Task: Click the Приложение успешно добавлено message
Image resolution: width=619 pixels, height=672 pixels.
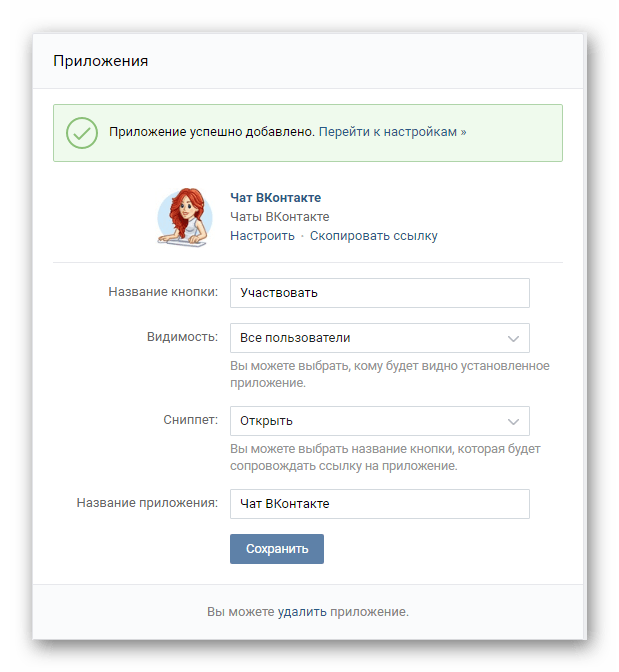Action: point(212,132)
